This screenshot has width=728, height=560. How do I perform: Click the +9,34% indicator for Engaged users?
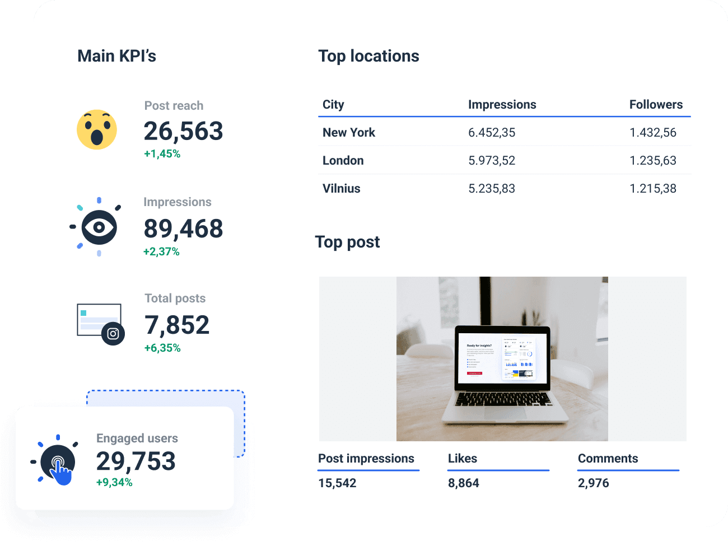(x=115, y=481)
